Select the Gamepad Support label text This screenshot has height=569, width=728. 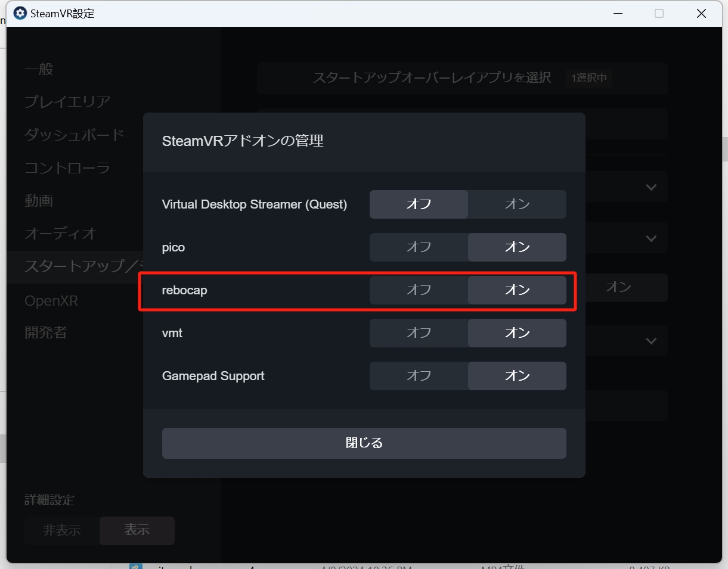coord(213,376)
